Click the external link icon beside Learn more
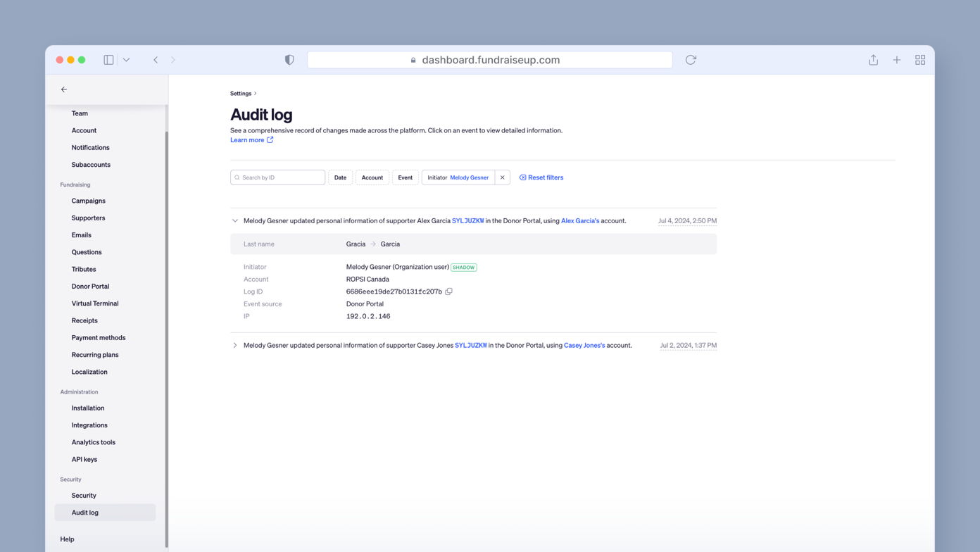Screen dimensions: 980x552 tap(268, 139)
